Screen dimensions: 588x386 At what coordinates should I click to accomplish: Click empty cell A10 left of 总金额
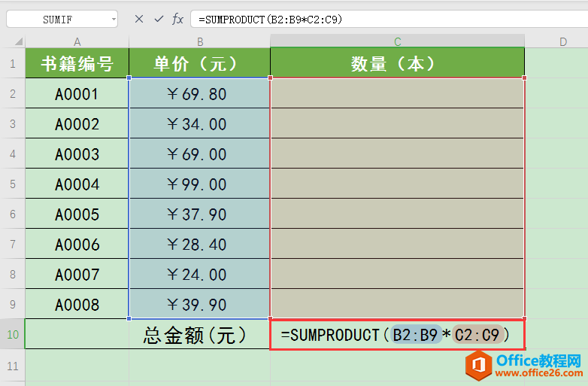[77, 334]
